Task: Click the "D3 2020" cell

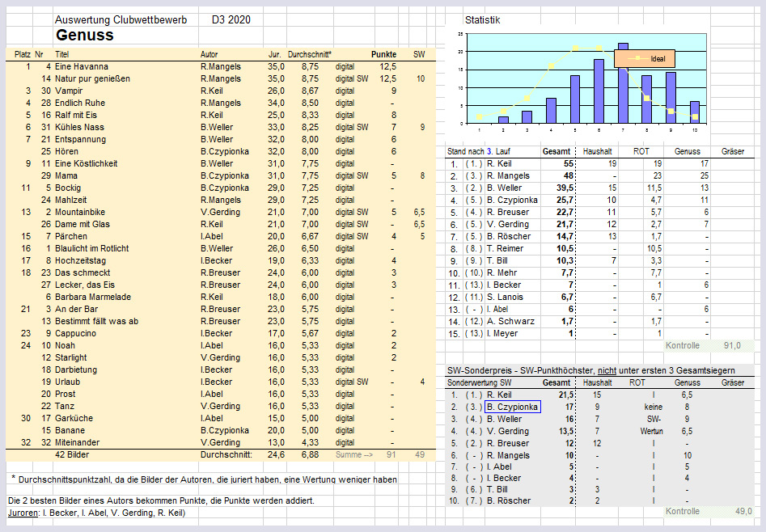Action: (231, 19)
